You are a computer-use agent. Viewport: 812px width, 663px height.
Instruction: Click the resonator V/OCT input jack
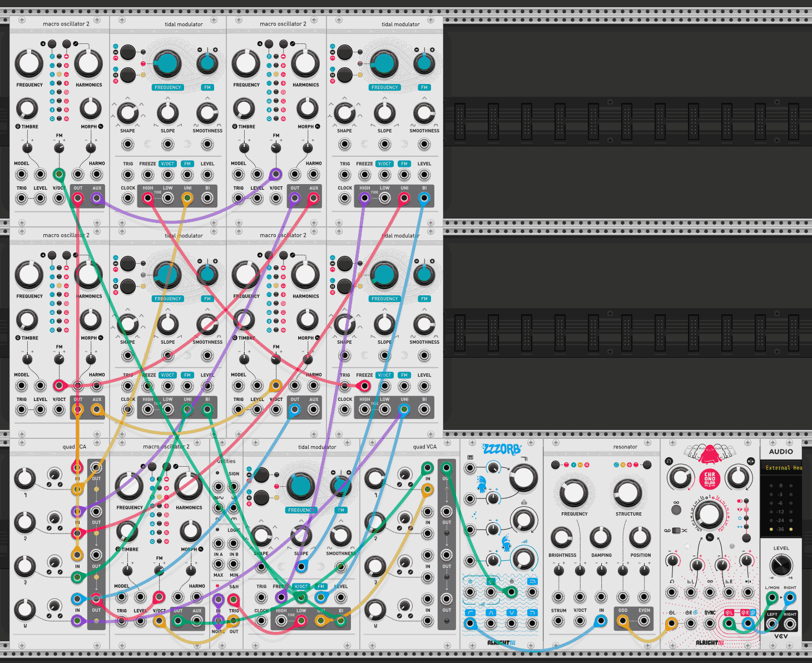580,621
